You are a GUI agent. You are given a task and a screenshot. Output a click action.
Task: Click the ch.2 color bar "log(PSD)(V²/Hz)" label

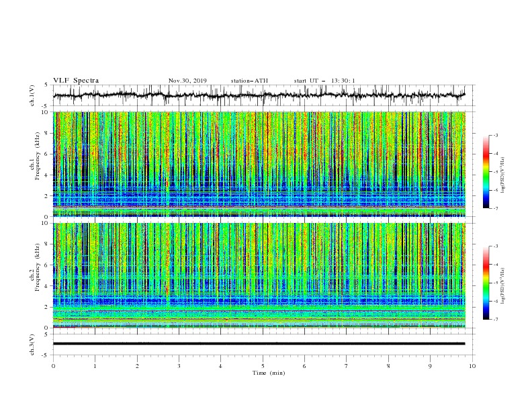pyautogui.click(x=503, y=286)
